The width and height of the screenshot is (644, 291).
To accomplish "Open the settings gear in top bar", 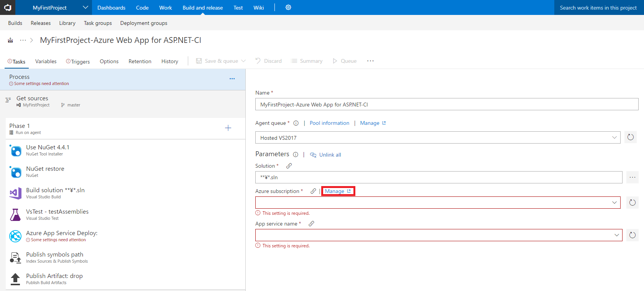I will coord(288,7).
